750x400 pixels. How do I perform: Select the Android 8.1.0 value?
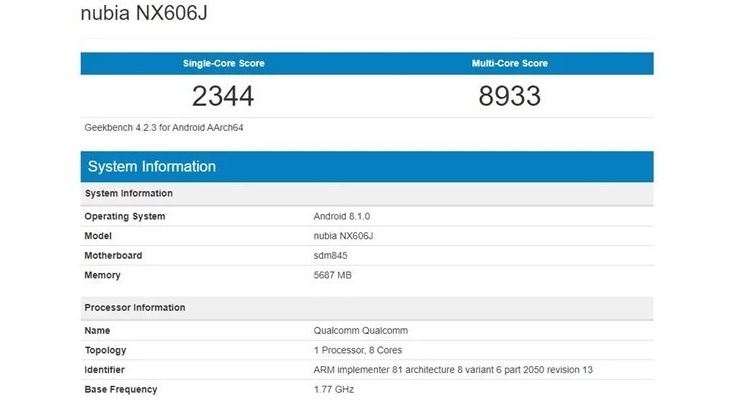click(x=342, y=216)
